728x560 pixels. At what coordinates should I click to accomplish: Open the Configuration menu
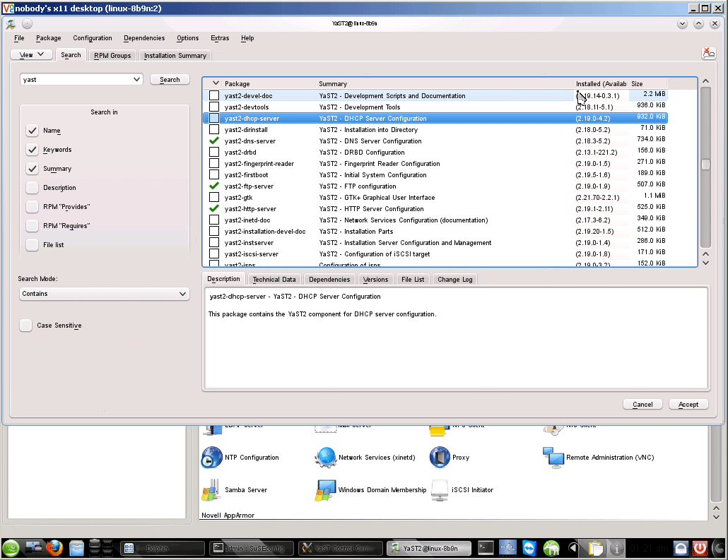(x=93, y=38)
